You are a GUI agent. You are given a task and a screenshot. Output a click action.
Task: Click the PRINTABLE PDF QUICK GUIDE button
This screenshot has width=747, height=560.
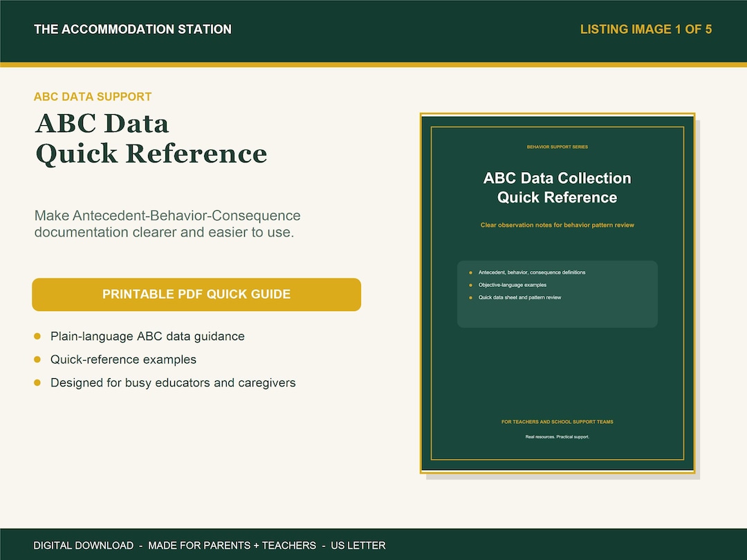click(x=196, y=295)
